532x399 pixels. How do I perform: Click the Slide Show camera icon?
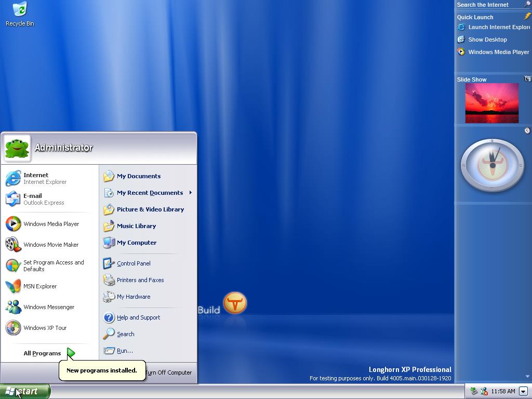(527, 79)
